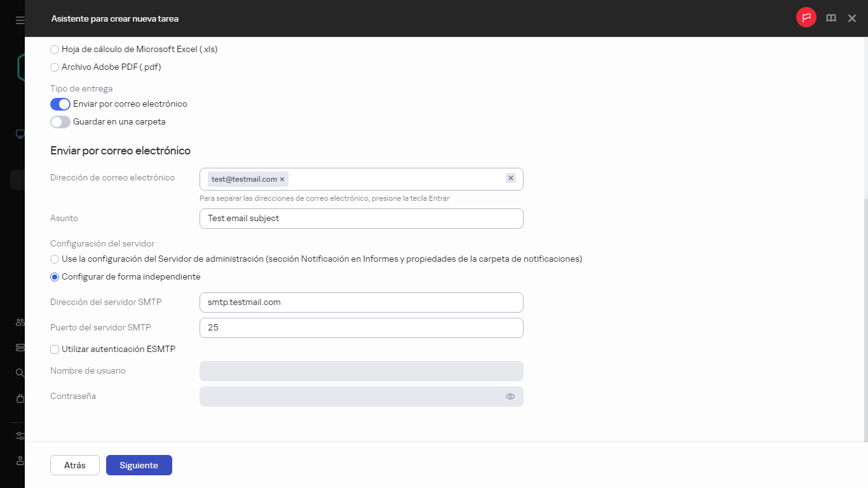The height and width of the screenshot is (488, 868).
Task: Open the settings sliders icon in sidebar
Action: pos(19,435)
